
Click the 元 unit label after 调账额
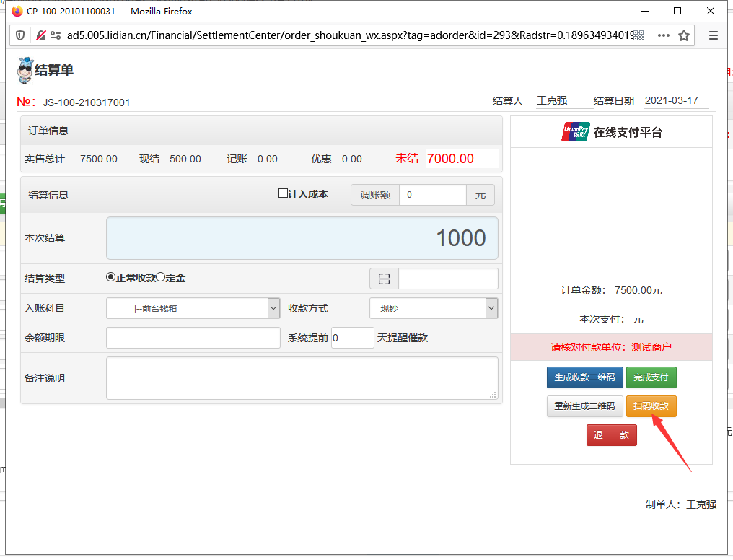480,195
